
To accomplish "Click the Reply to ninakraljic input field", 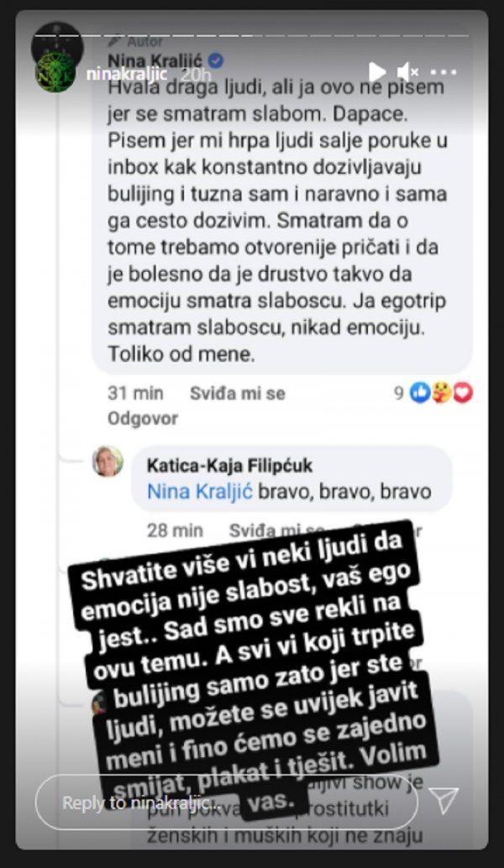I will point(227,803).
